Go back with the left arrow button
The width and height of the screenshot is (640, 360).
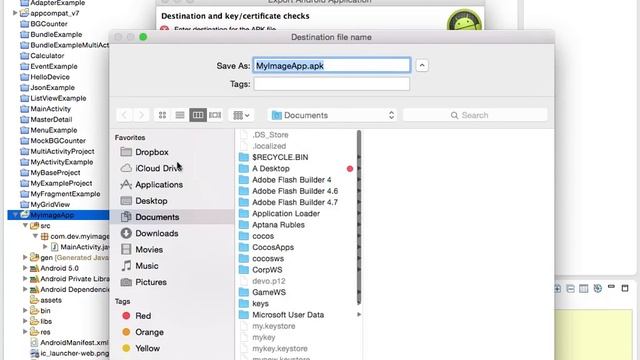[x=124, y=115]
